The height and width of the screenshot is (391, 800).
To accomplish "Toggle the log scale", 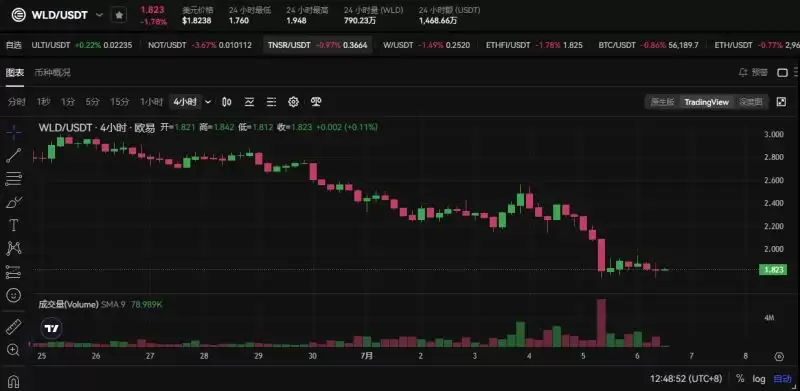I will (759, 379).
